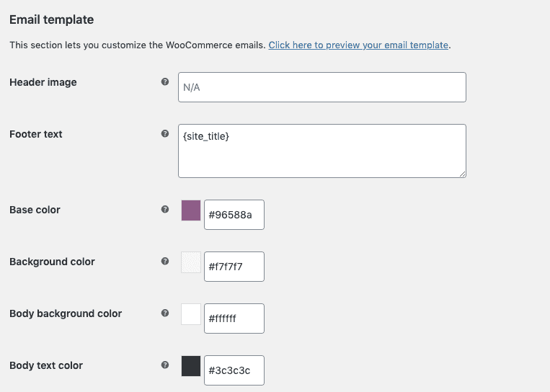
Task: Click the Footer text label
Action: (36, 134)
